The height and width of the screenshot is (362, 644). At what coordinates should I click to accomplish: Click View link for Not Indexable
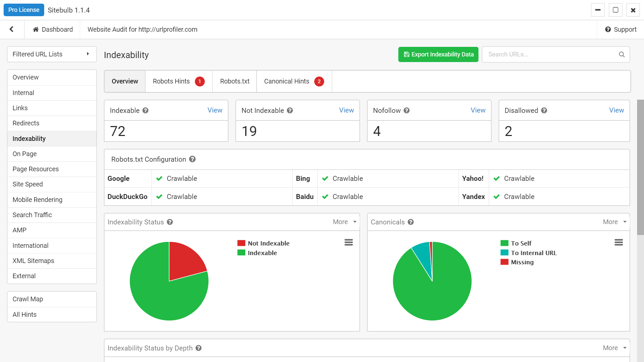(x=346, y=110)
